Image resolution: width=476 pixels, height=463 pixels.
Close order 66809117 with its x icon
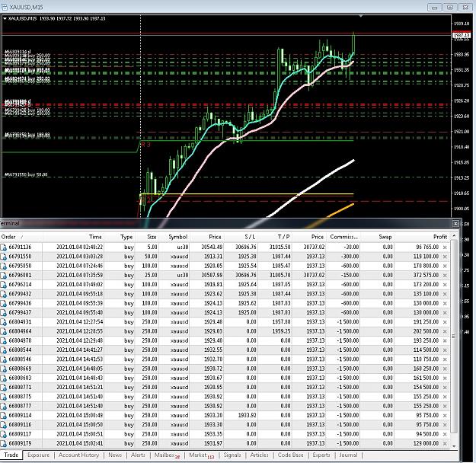point(445,434)
